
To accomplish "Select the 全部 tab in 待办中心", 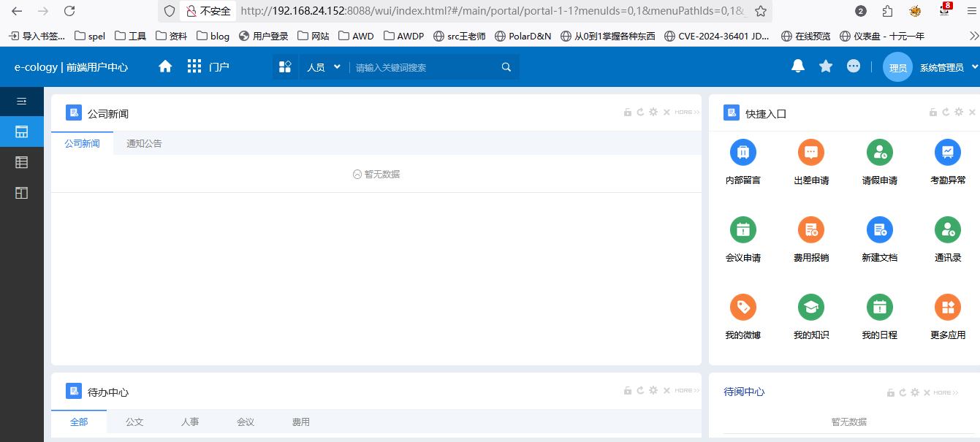I will click(x=79, y=422).
